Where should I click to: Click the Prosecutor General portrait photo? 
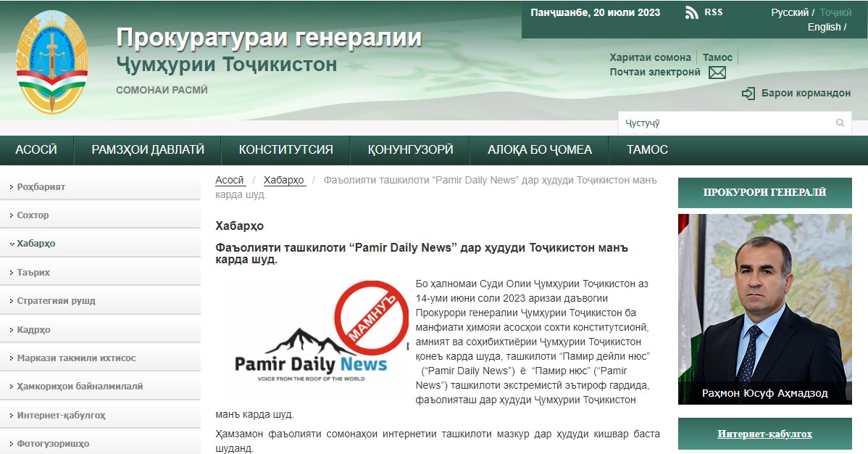(x=764, y=310)
